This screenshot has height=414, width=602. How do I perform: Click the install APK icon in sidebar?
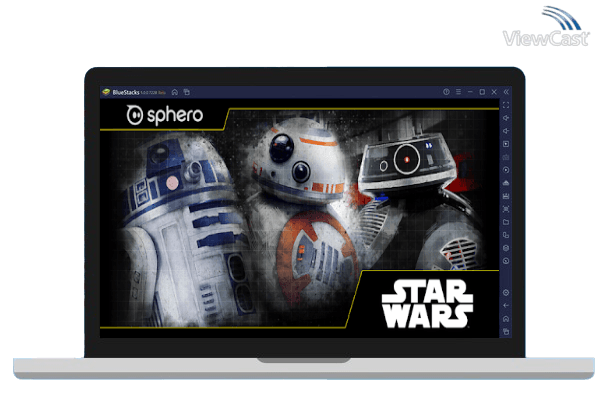pyautogui.click(x=506, y=183)
